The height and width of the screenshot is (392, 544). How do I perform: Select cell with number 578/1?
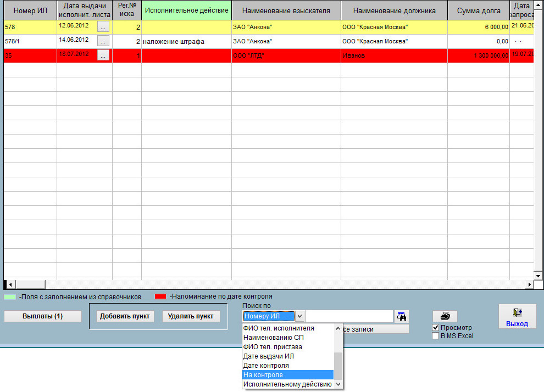click(30, 41)
